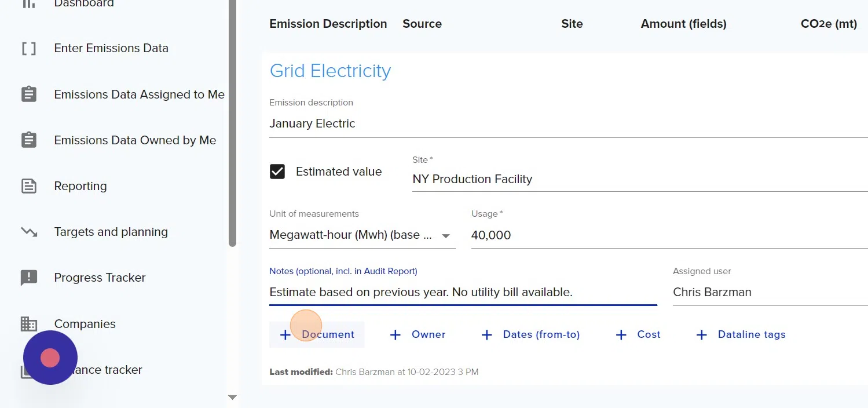Screen dimensions: 868x408
Task: Click the Emissions Data Owned by Me clipboard icon
Action: click(x=29, y=140)
